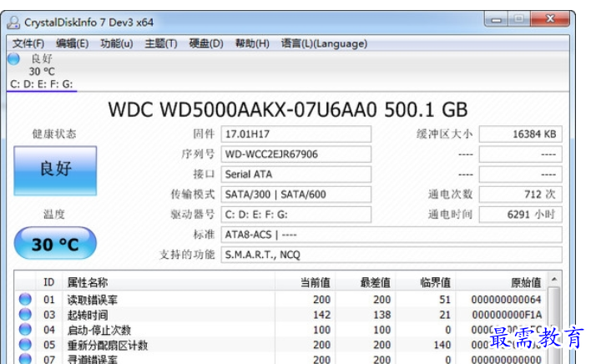Click threshold value 140 in row 05

point(442,345)
